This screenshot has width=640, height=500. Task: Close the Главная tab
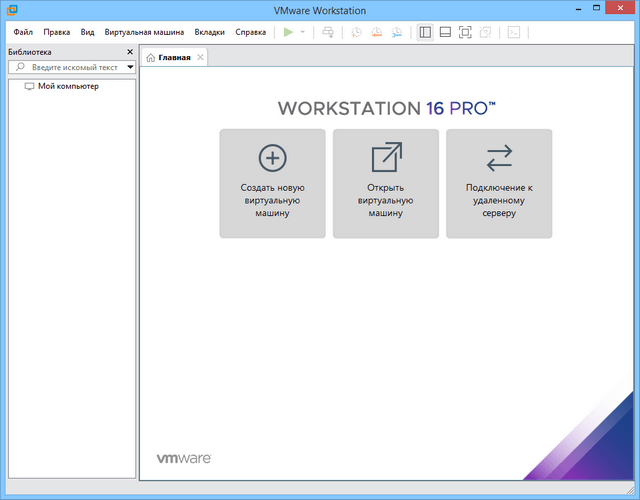pyautogui.click(x=200, y=58)
